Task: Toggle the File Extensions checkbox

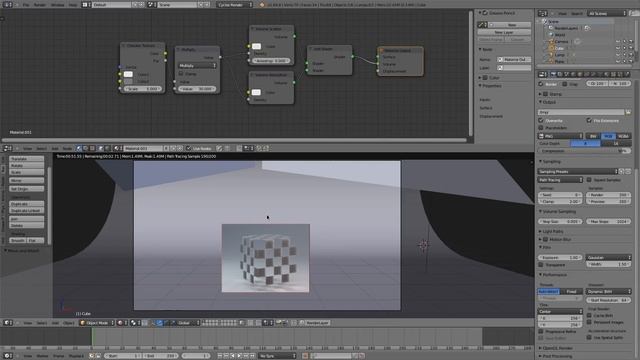Action: [x=589, y=120]
